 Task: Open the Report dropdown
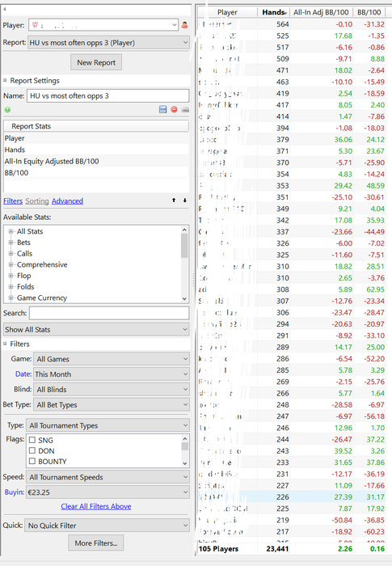point(108,43)
